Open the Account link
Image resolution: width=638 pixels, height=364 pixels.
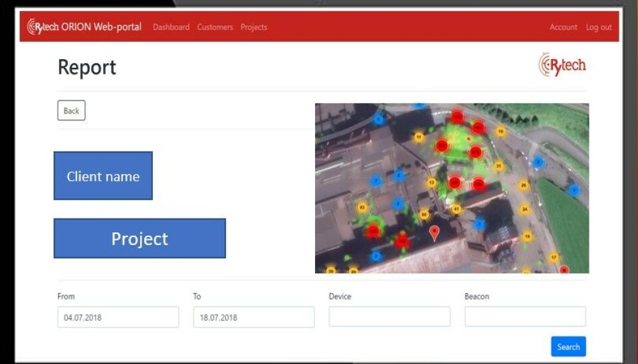tap(563, 27)
